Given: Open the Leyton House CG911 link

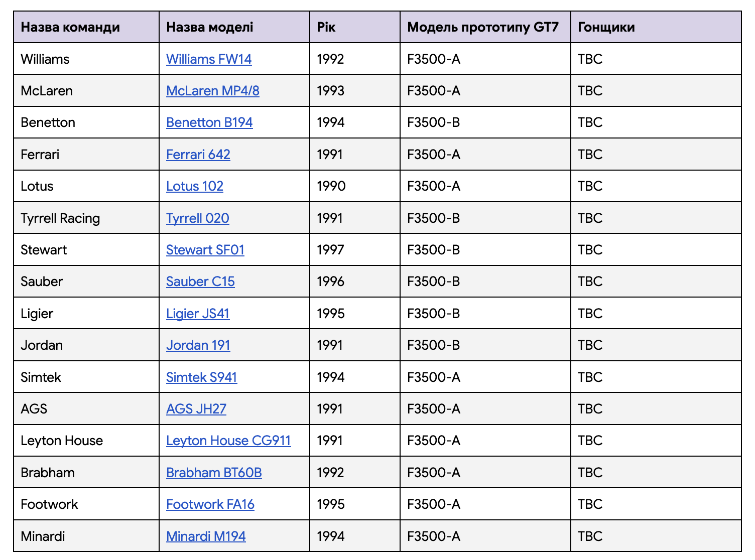Looking at the screenshot, I should (228, 441).
